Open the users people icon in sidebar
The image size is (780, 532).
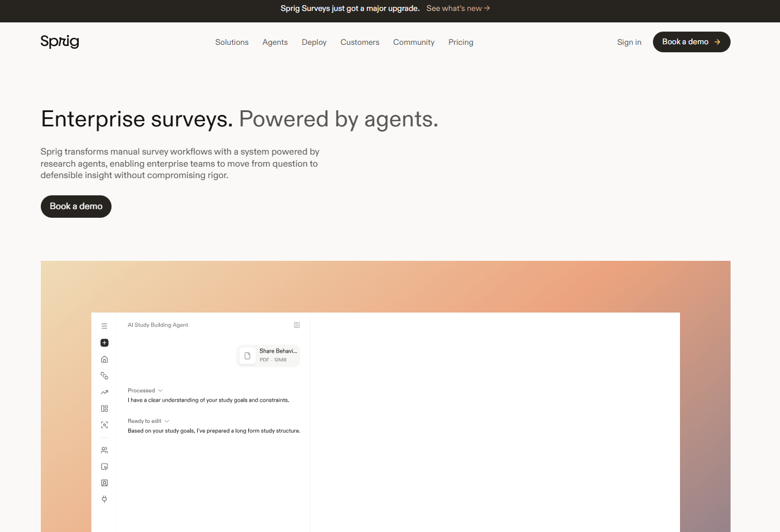tap(104, 450)
